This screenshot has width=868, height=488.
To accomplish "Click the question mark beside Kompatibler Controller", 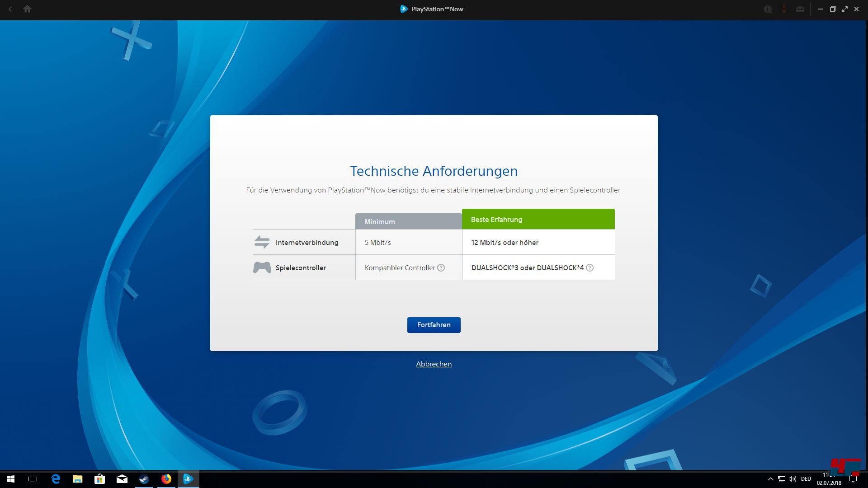I will coord(441,267).
